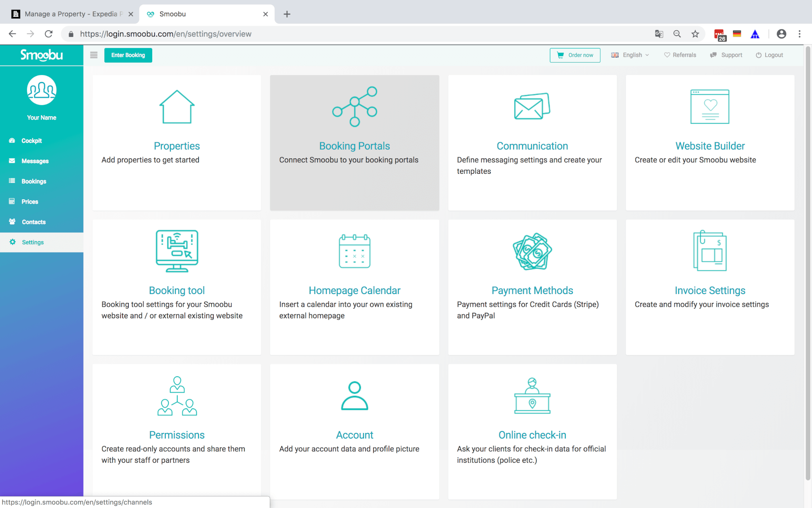Open the Referrals link
Screen dimensions: 812x508
tap(680, 55)
